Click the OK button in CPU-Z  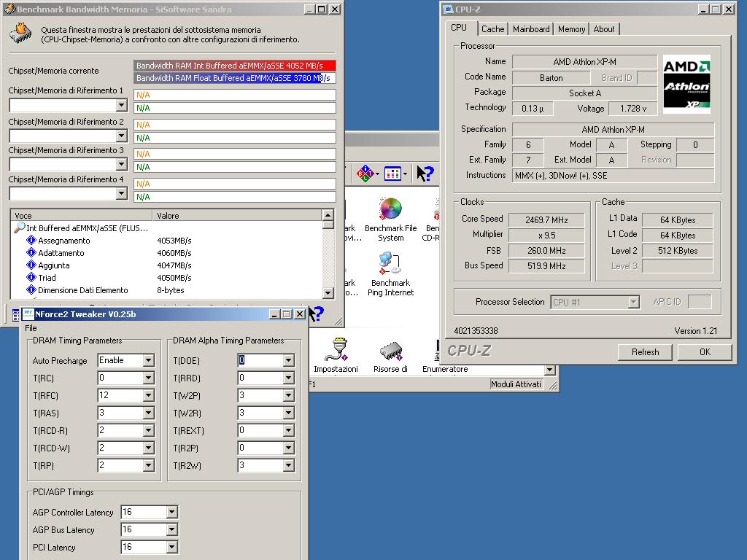pos(705,352)
